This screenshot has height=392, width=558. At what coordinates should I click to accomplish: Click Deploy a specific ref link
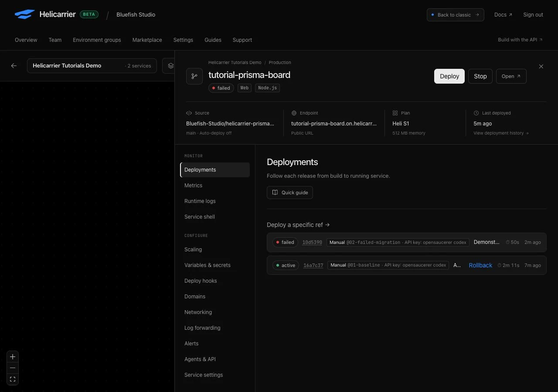pyautogui.click(x=298, y=225)
